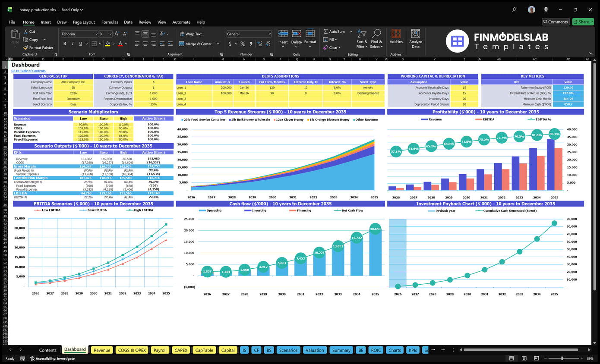Screen dimensions: 600x364
Task: Activate the Format Painter brush
Action: click(x=38, y=47)
